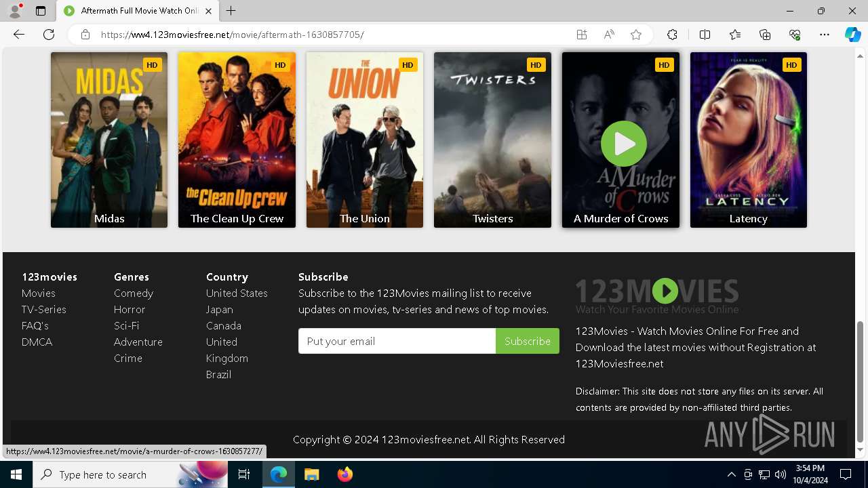Image resolution: width=868 pixels, height=488 pixels.
Task: Open File Explorer taskbar icon
Action: point(311,474)
